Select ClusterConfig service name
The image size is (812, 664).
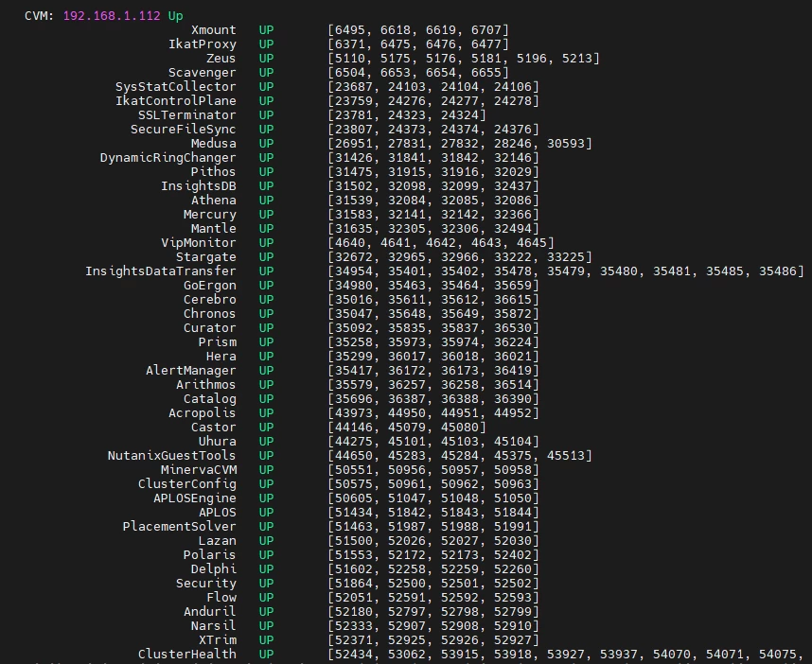(x=187, y=484)
